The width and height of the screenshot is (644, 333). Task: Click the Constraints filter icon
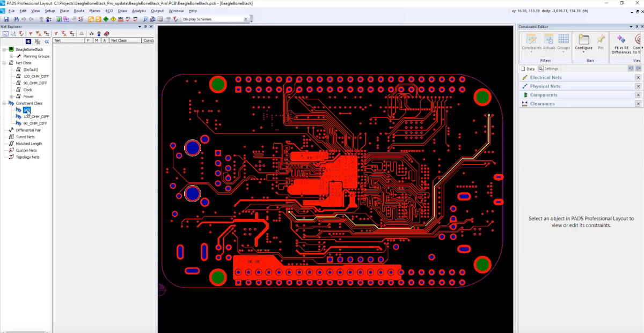point(531,43)
